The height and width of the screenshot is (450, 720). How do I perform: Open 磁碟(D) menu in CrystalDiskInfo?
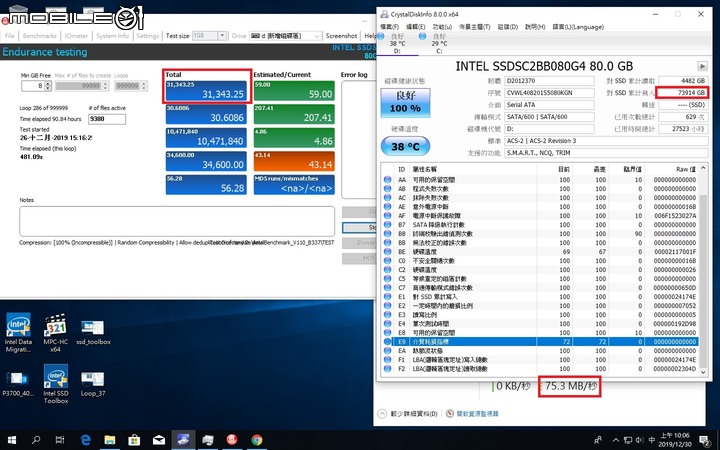tap(507, 27)
